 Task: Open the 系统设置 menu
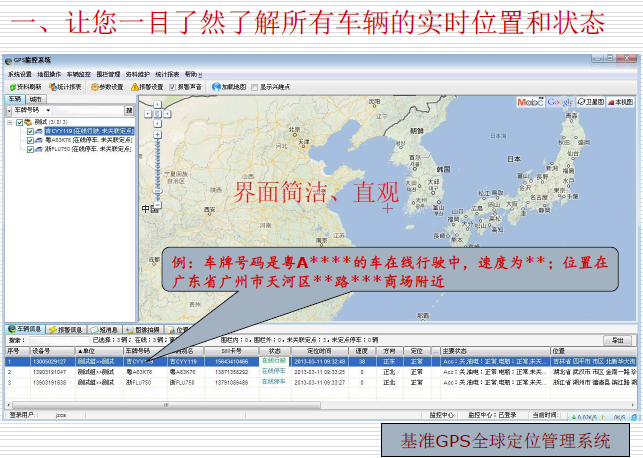[x=19, y=74]
